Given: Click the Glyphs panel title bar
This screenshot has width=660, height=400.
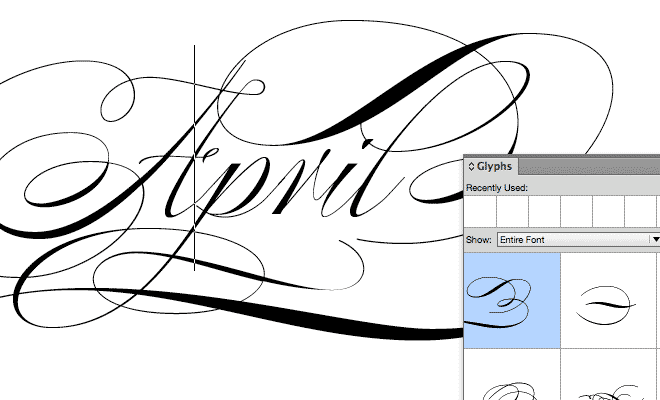Looking at the screenshot, I should pos(589,166).
